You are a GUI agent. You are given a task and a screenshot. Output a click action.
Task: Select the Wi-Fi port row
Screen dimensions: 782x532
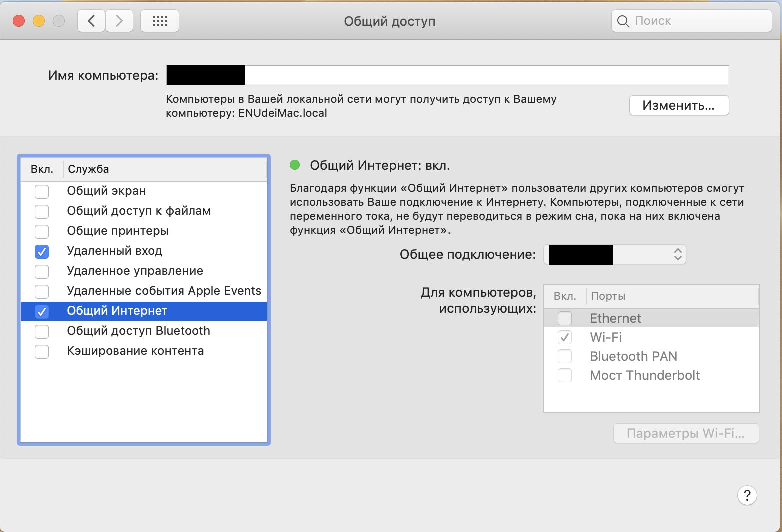651,337
